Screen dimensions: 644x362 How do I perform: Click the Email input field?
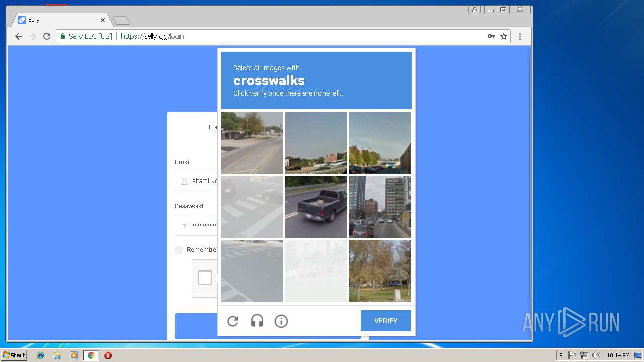coord(196,181)
